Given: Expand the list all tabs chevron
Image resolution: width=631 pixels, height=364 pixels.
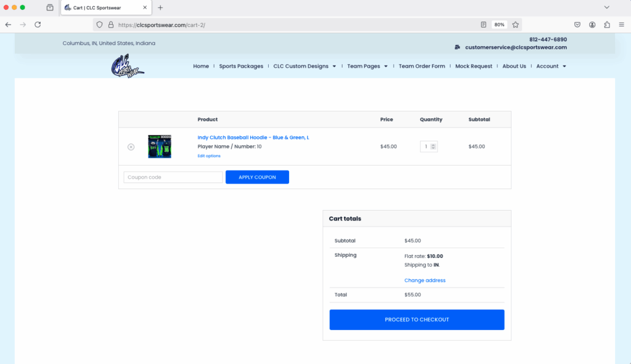Looking at the screenshot, I should tap(606, 7).
